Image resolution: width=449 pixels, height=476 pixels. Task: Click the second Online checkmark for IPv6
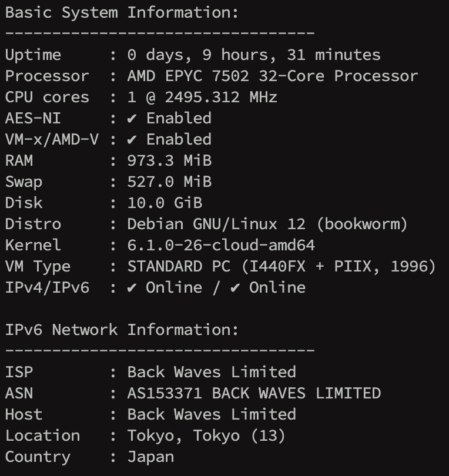[x=236, y=288]
